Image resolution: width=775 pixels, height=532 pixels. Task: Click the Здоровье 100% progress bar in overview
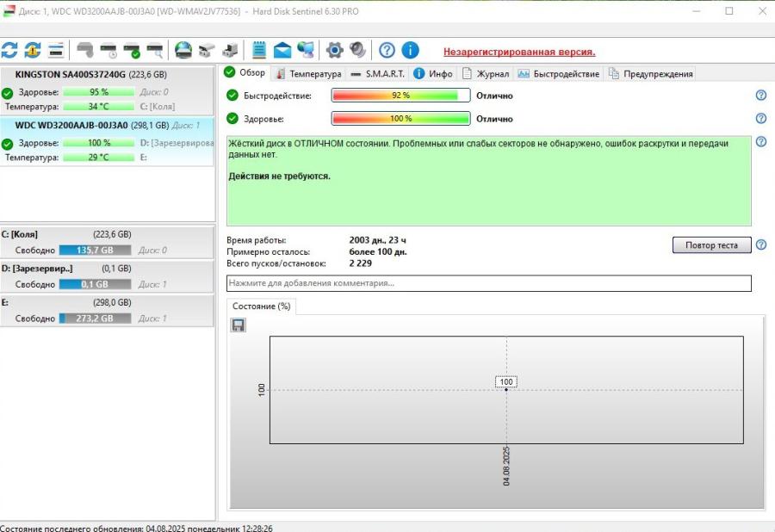pos(400,119)
